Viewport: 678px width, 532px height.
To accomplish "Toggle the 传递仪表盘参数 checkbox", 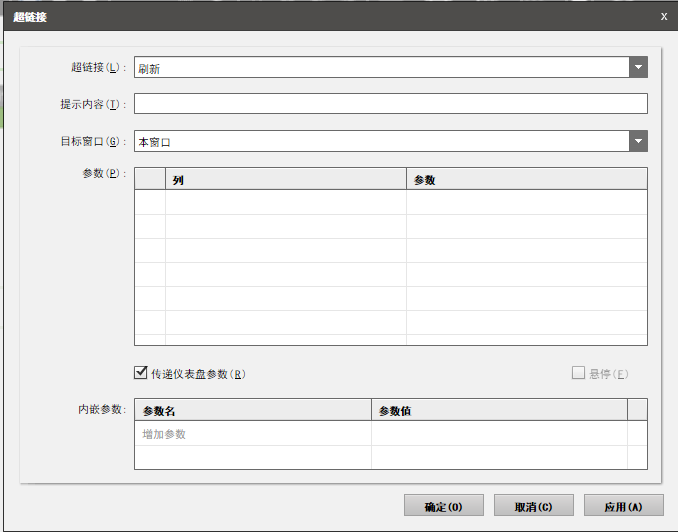I will tap(141, 373).
